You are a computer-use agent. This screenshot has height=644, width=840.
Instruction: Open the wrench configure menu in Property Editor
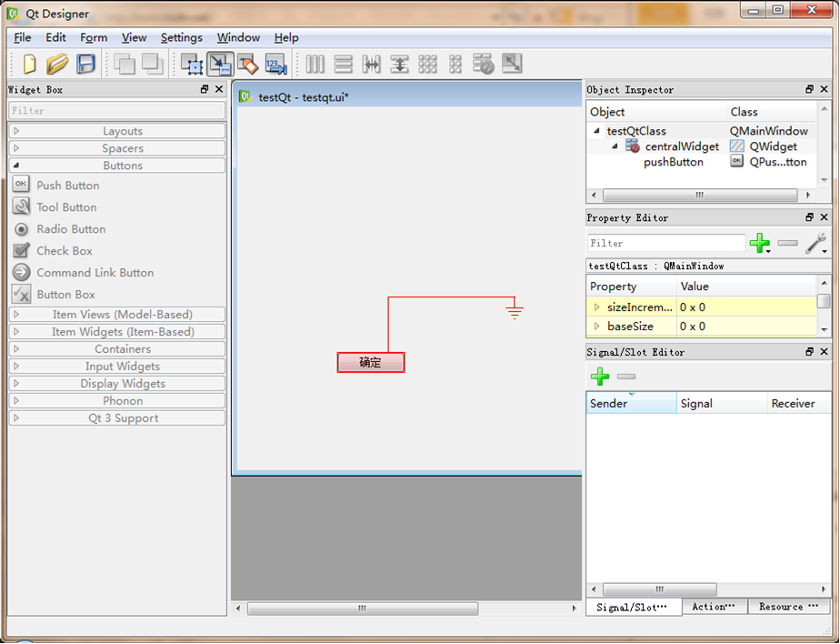tap(815, 243)
